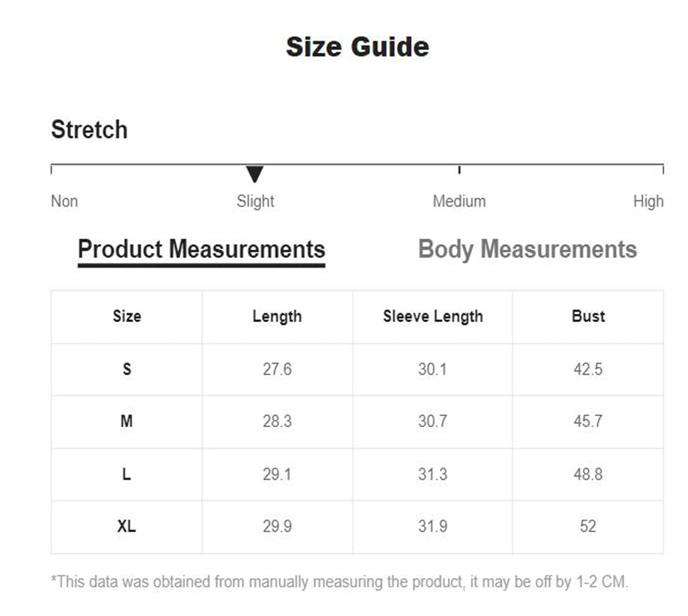The height and width of the screenshot is (616, 688).
Task: Click the Bust column header
Action: click(x=588, y=316)
